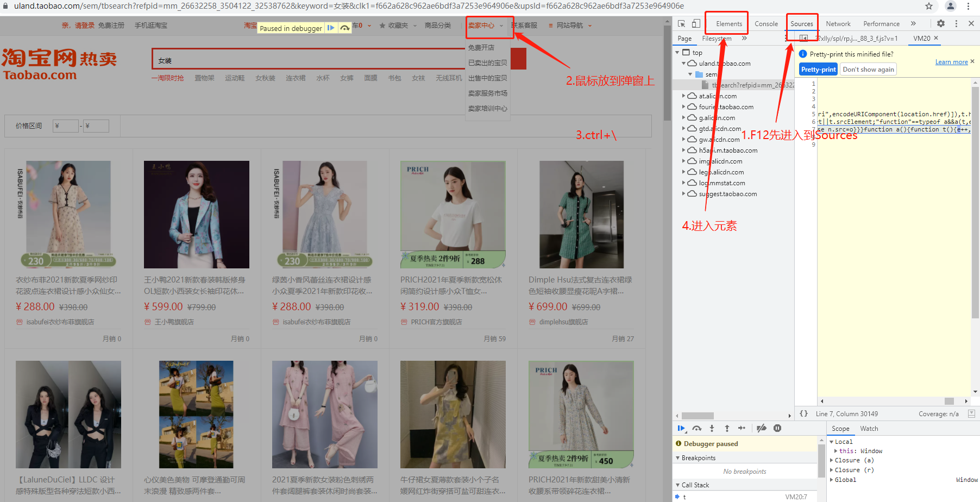Click the minimum price input field
Image resolution: width=980 pixels, height=502 pixels.
pyautogui.click(x=66, y=126)
